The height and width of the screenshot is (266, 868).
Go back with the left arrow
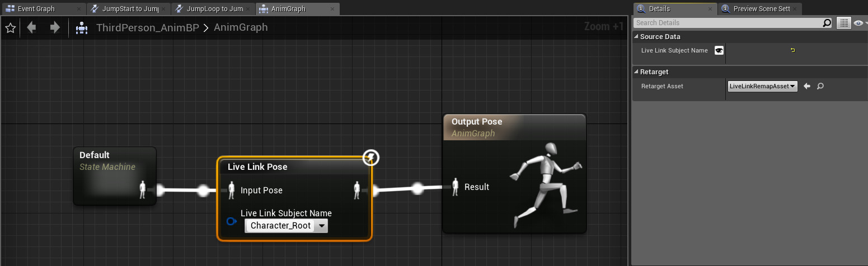point(31,27)
